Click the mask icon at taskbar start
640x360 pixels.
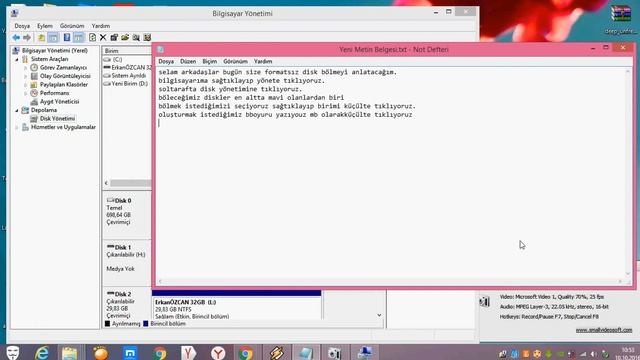click(13, 353)
